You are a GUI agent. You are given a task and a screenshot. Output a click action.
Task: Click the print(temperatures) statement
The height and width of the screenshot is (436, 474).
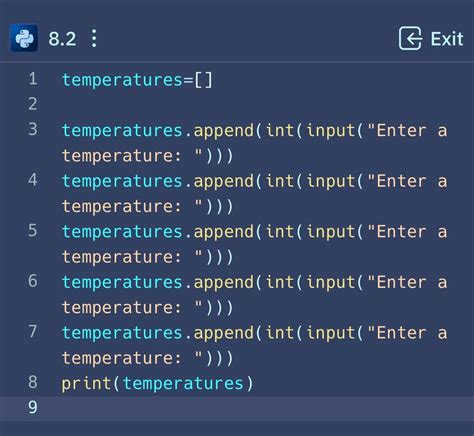click(x=157, y=383)
